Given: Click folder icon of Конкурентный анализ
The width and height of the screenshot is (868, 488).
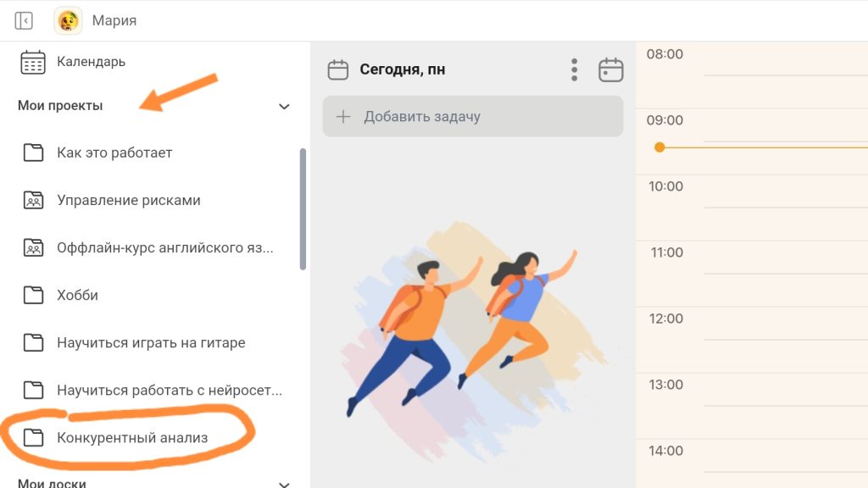Looking at the screenshot, I should (33, 438).
